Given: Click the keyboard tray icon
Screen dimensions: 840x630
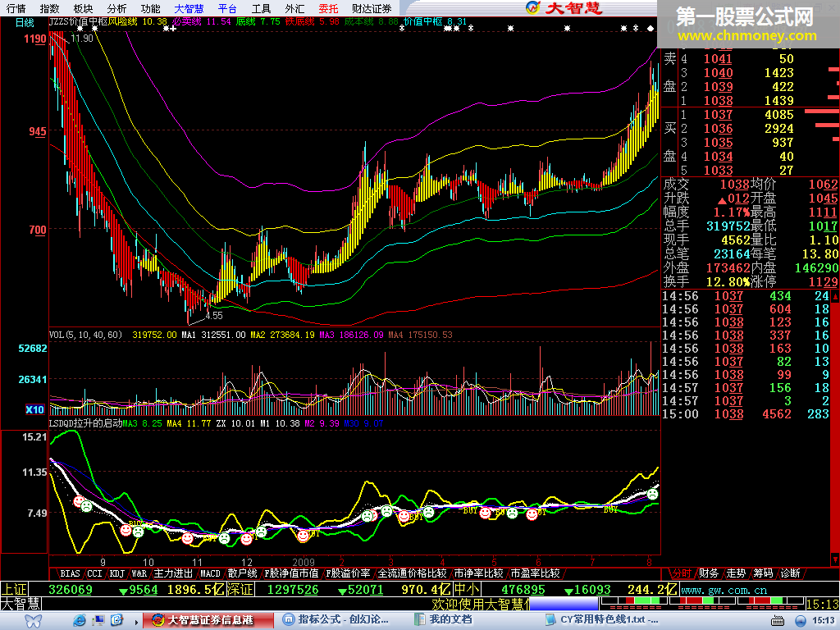Looking at the screenshot, I should [x=778, y=620].
